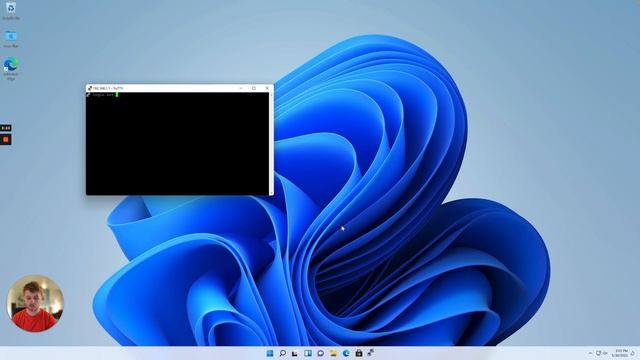This screenshot has width=640, height=360.
Task: Select the Microsoft Edge desktop shortcut
Action: point(11,69)
